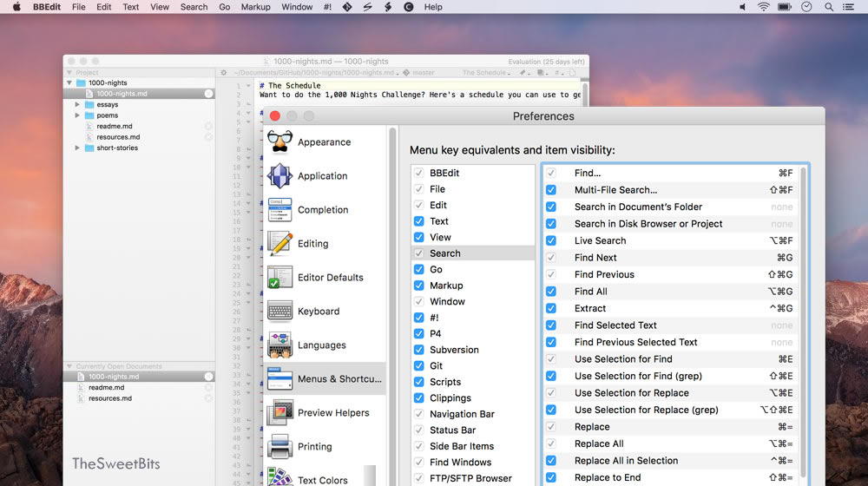Open the clock icon in menu bar
This screenshot has height=486, width=868.
coord(806,7)
